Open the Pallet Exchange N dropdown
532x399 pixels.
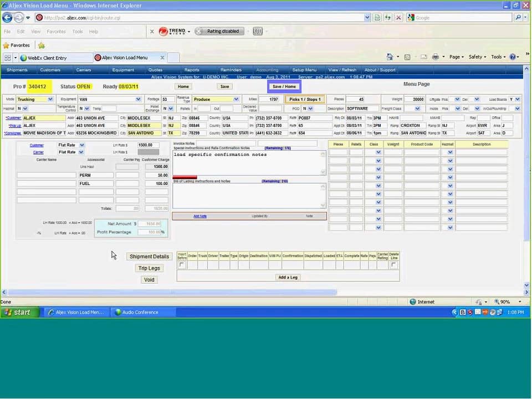point(171,109)
